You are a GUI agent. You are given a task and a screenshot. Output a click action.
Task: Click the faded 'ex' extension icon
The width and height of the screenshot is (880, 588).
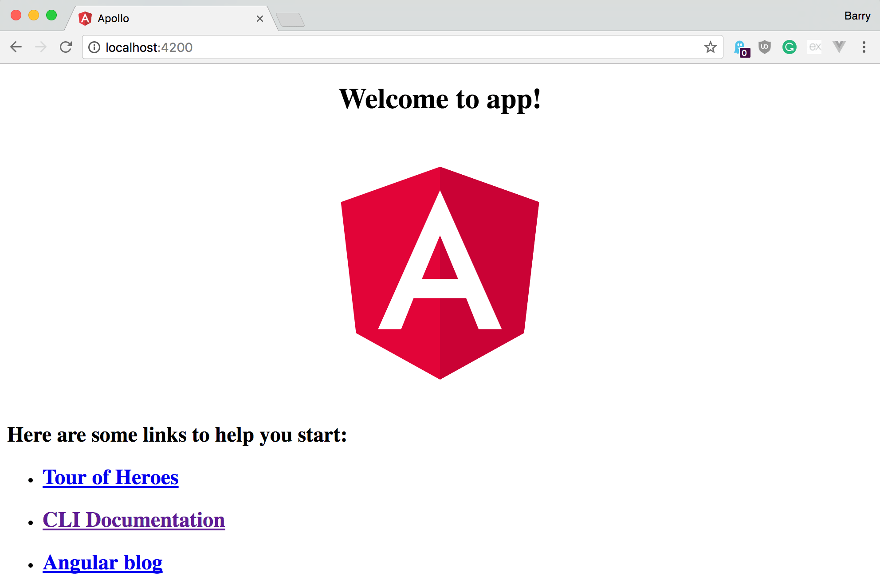[x=814, y=47]
